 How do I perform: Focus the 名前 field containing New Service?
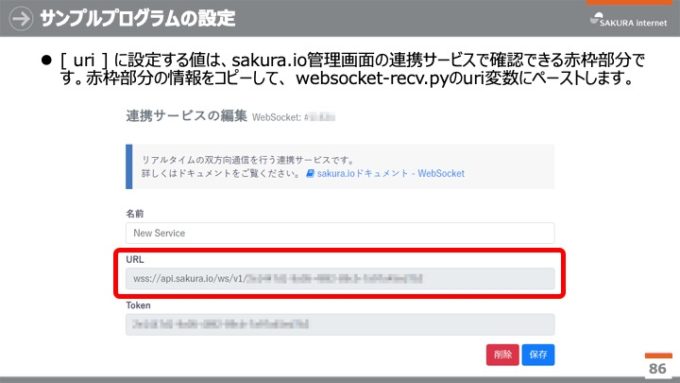pos(340,233)
